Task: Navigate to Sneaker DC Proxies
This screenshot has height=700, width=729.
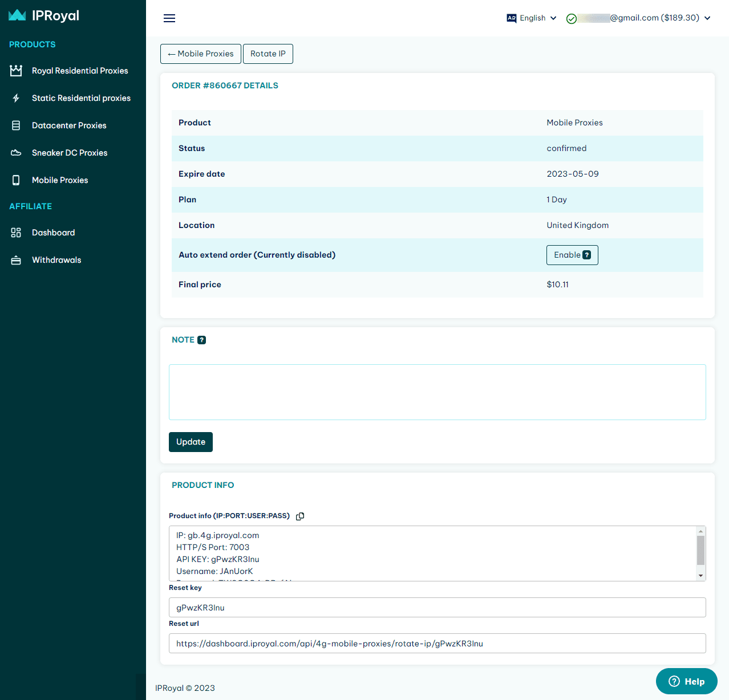Action: tap(70, 153)
